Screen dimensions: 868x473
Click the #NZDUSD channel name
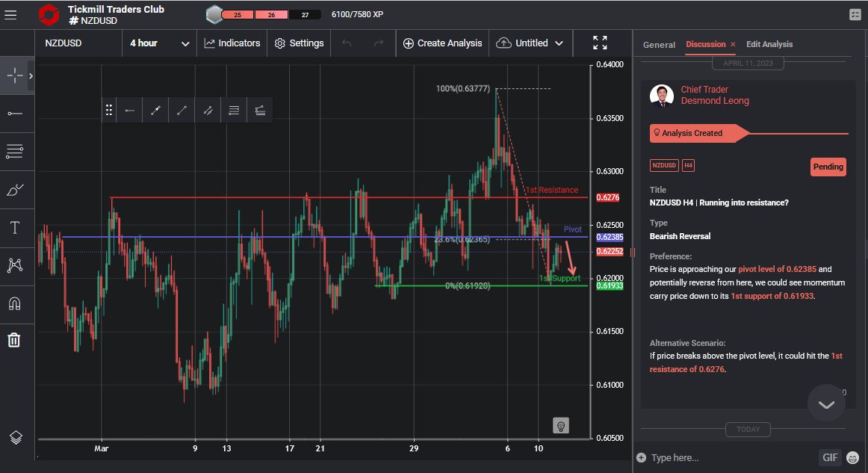pos(93,20)
